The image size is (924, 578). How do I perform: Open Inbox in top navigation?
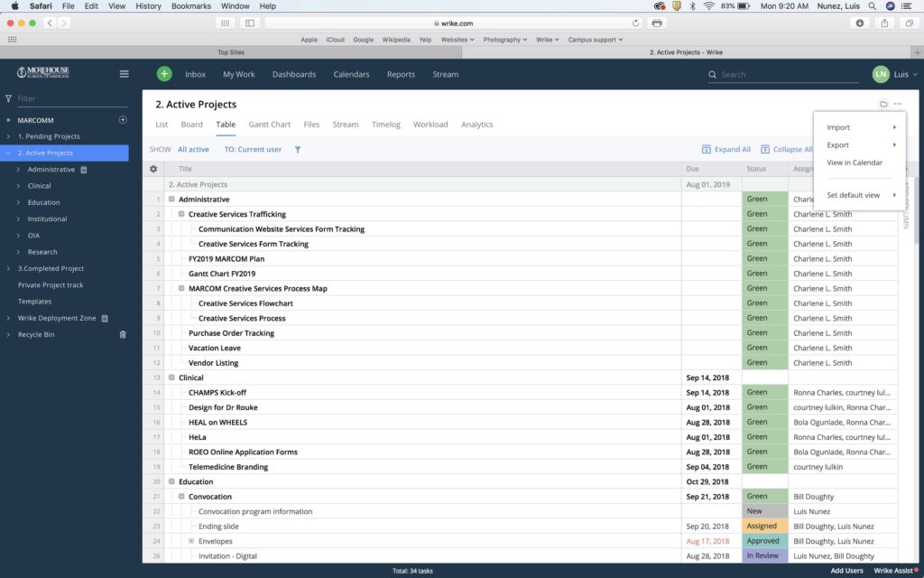[x=195, y=74]
